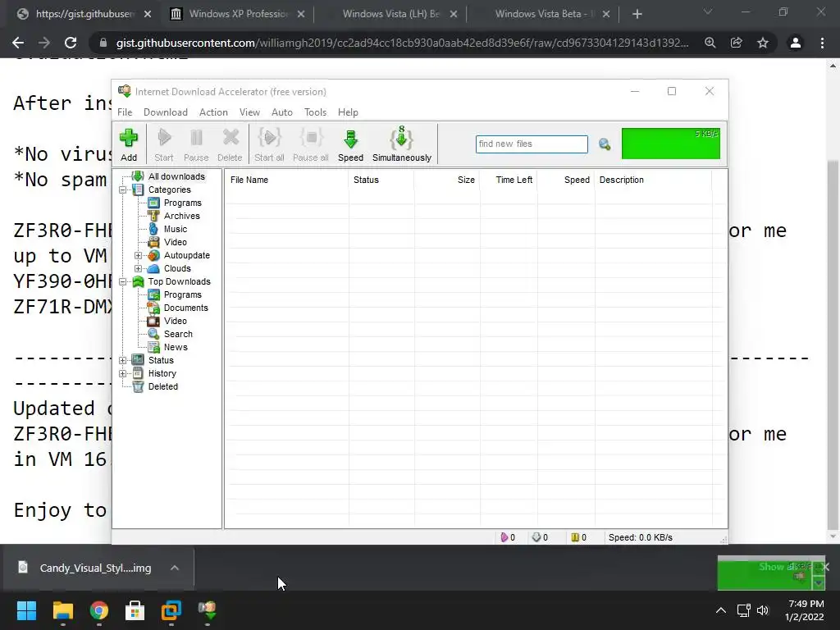Open the Windows Start menu
840x630 pixels.
point(26,610)
